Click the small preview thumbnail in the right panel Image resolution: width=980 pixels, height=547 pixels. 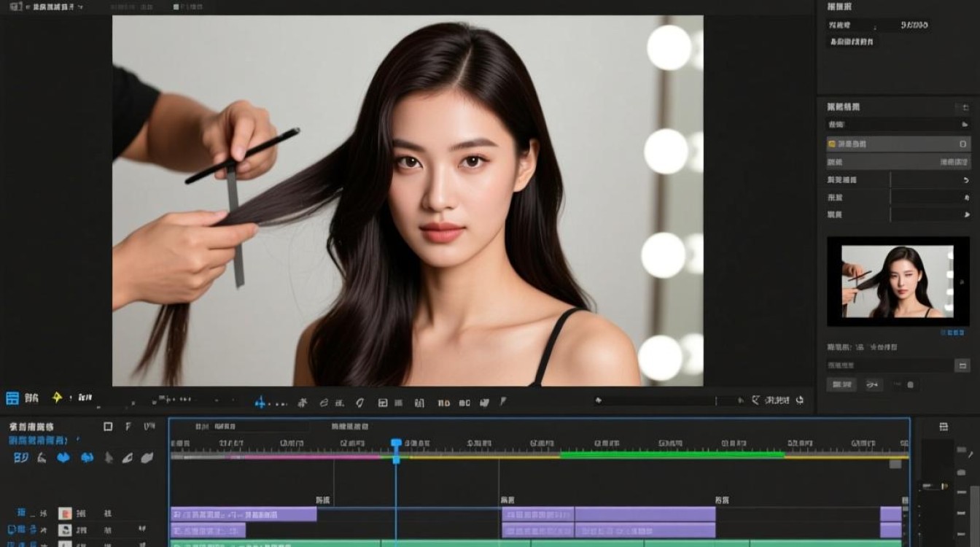(x=898, y=282)
